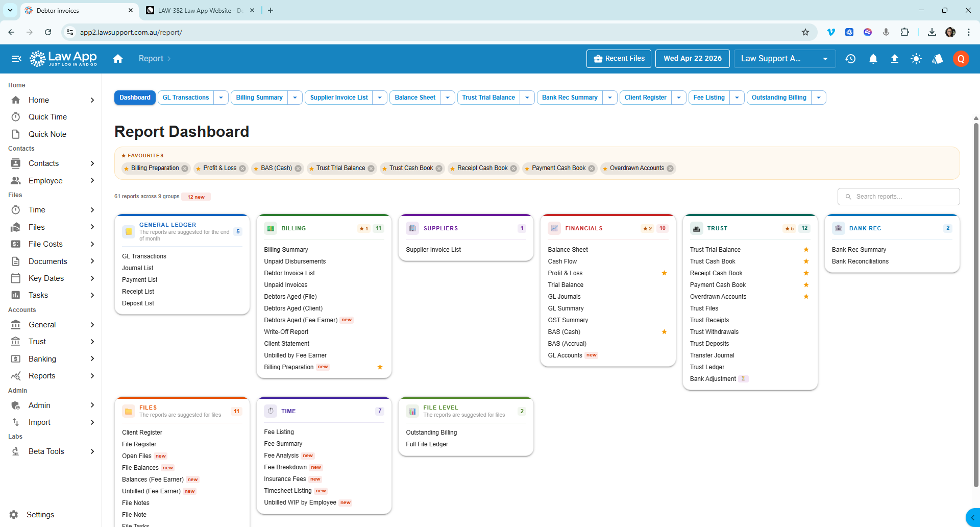980x527 pixels.
Task: Remove Overdrawn Accounts favourite chip
Action: coord(670,169)
